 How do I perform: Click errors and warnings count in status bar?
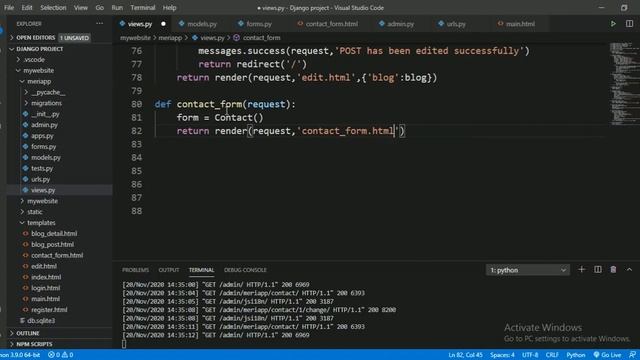click(60, 355)
